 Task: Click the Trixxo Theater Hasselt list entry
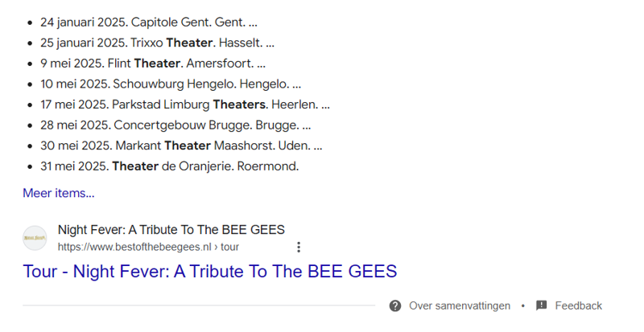point(157,43)
